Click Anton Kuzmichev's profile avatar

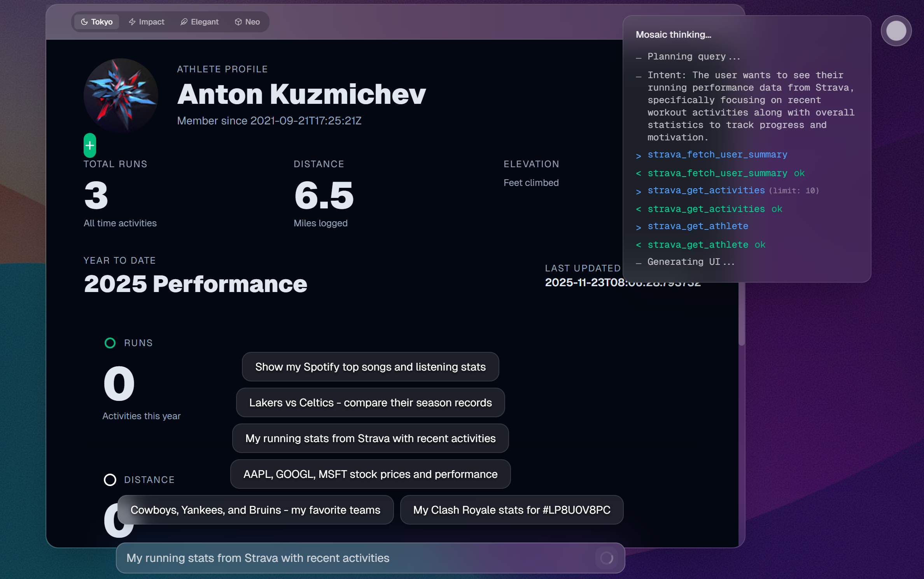pos(121,95)
